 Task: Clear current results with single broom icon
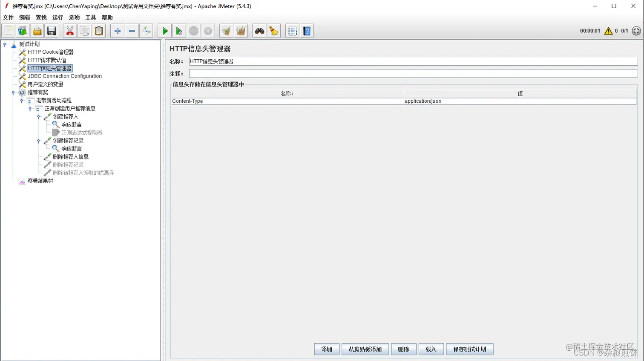tap(226, 31)
